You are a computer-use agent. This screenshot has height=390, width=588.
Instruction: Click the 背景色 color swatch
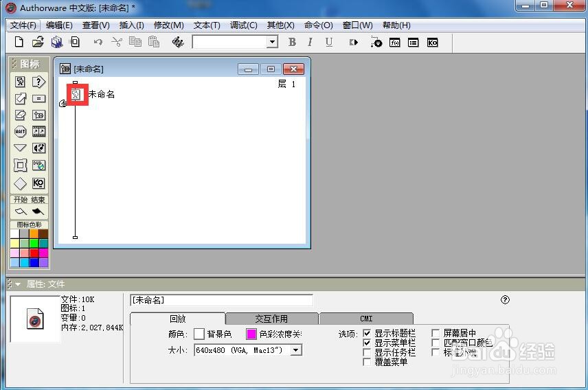199,334
